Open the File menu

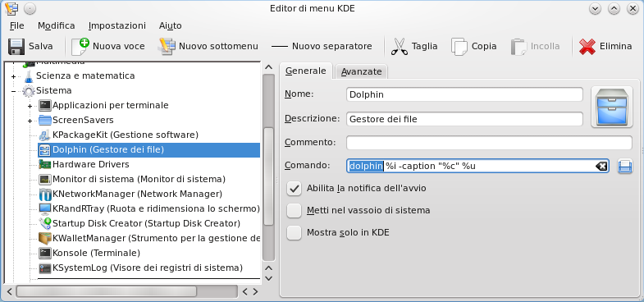tap(17, 25)
